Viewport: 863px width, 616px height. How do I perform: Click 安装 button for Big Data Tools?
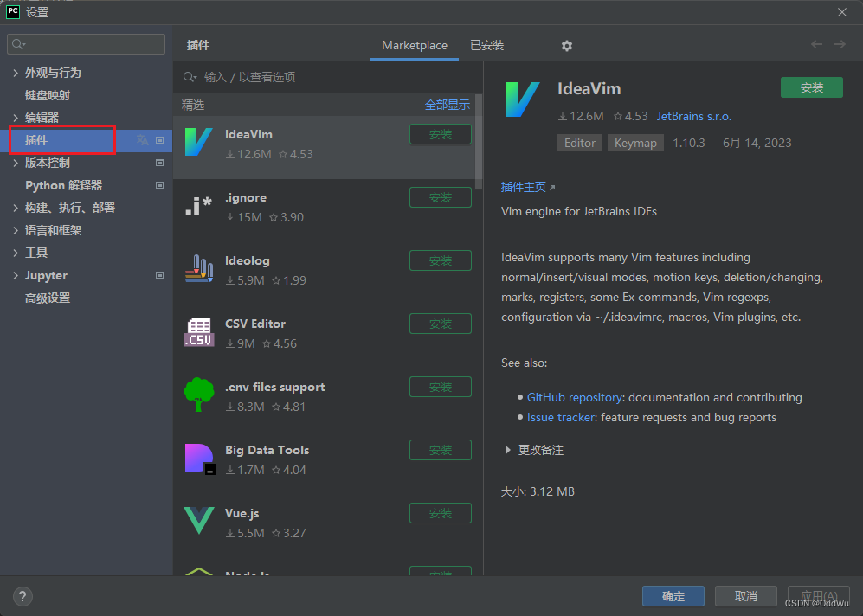(x=441, y=450)
